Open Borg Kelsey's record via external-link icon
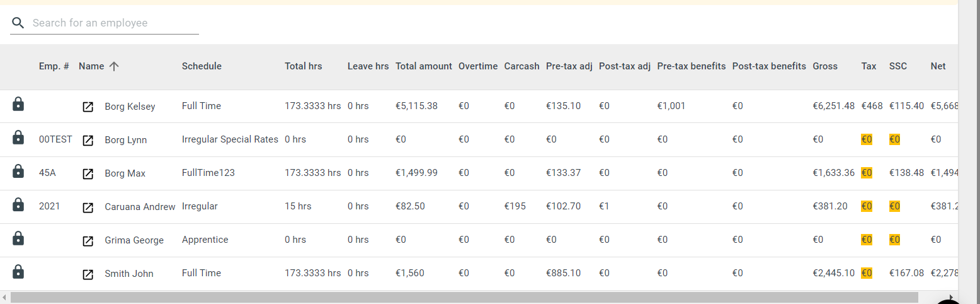Image resolution: width=980 pixels, height=304 pixels. click(88, 107)
